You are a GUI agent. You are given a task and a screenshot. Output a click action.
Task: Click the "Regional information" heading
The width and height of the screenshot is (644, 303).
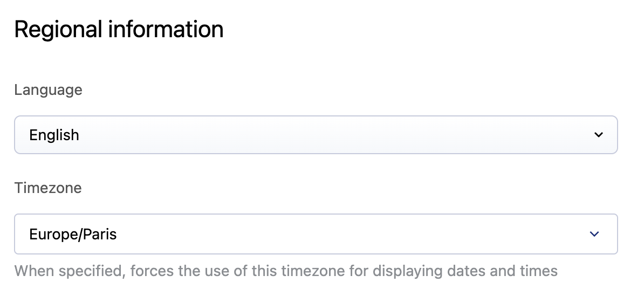tap(119, 29)
